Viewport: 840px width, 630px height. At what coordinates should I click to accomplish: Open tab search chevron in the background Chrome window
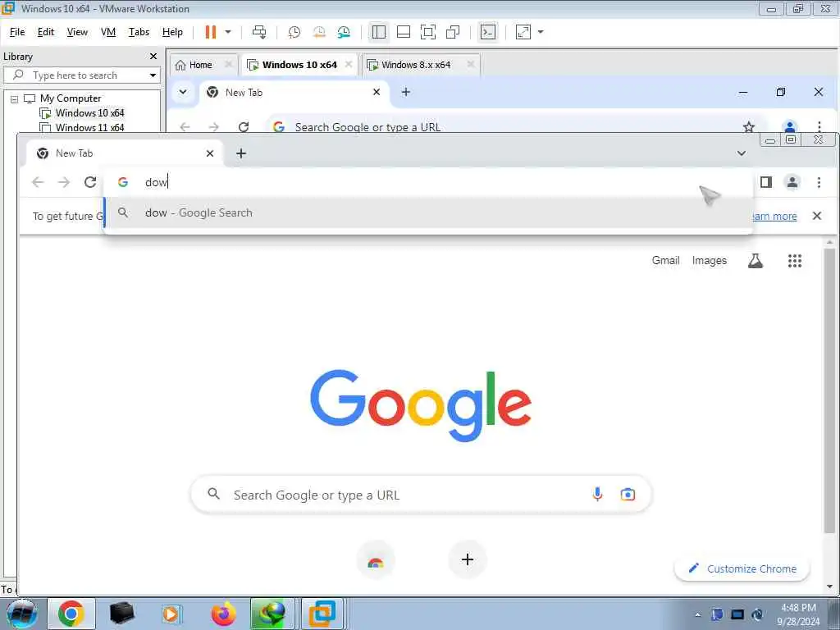[183, 92]
